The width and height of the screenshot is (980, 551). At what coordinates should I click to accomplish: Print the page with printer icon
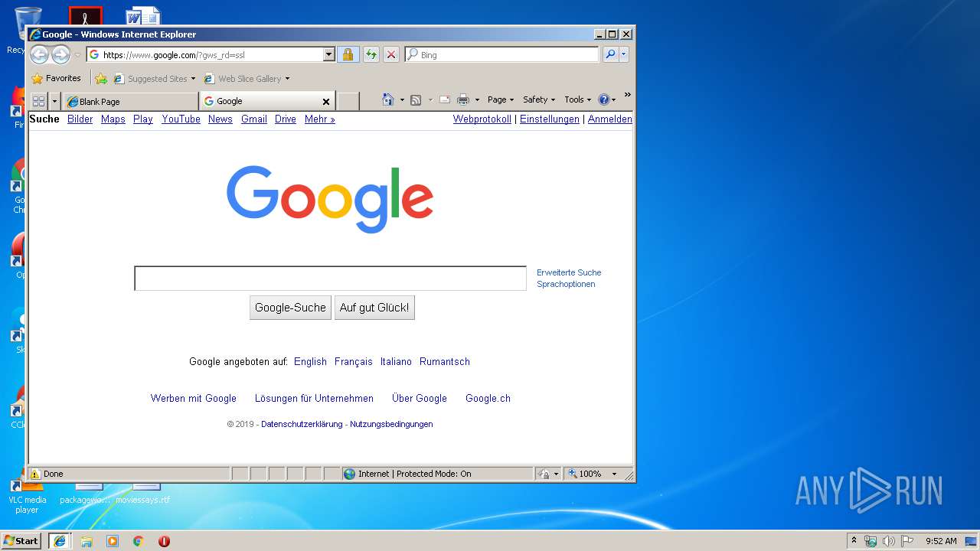(x=463, y=99)
